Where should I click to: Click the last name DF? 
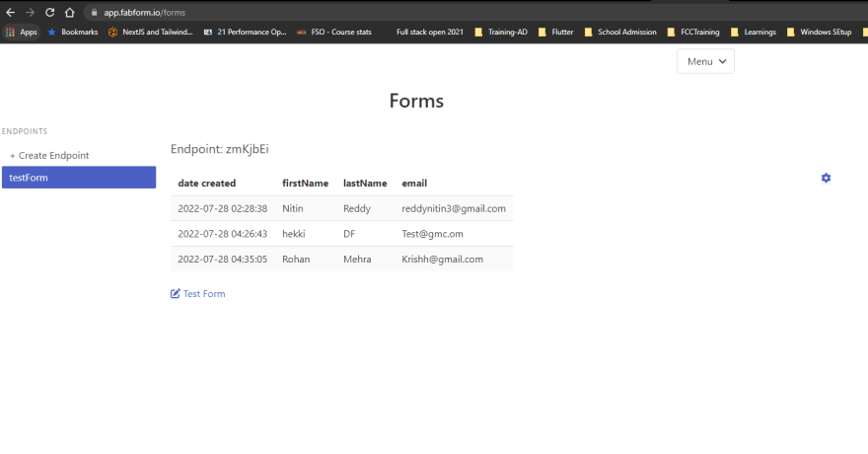(x=349, y=234)
